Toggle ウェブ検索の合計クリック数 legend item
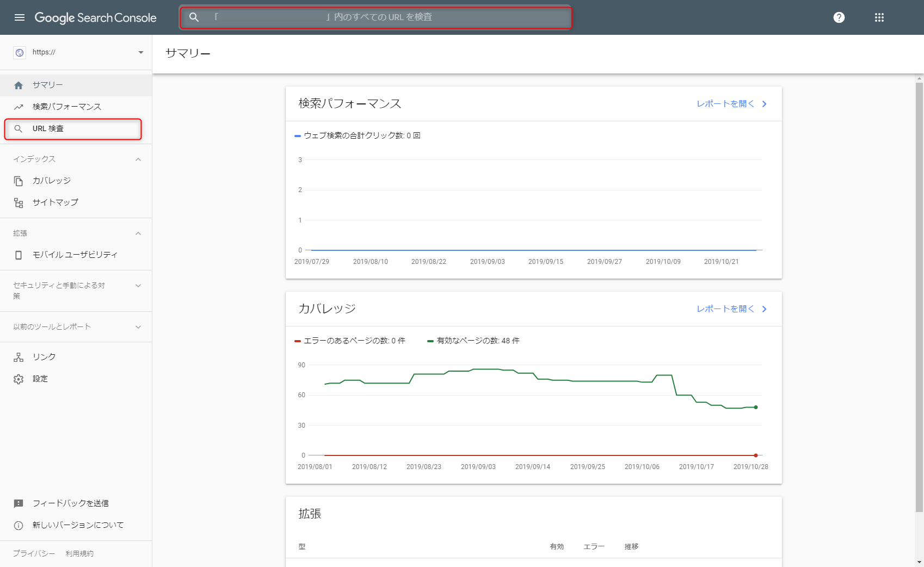Viewport: 924px width, 567px height. (358, 135)
